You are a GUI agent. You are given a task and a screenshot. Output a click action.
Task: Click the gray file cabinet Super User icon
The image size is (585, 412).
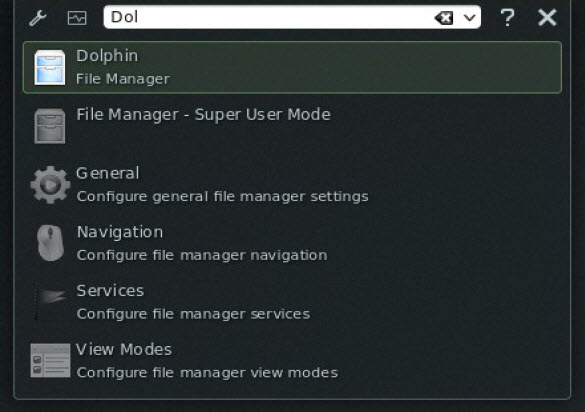point(50,126)
